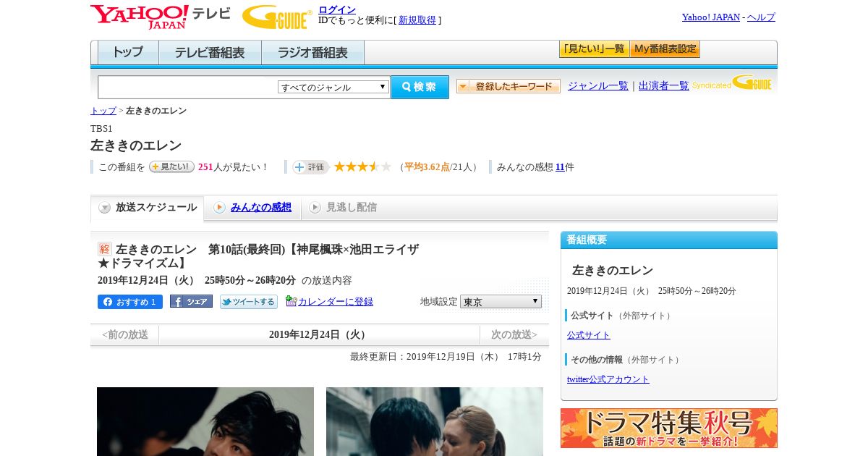Click the TBS1 channel label
Image resolution: width=868 pixels, height=456 pixels.
coord(101,129)
